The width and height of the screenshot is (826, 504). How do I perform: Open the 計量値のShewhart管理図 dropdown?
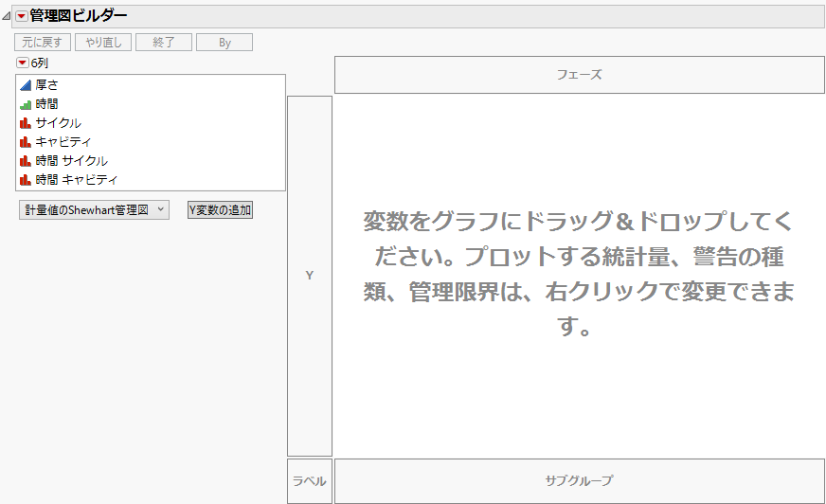click(94, 210)
